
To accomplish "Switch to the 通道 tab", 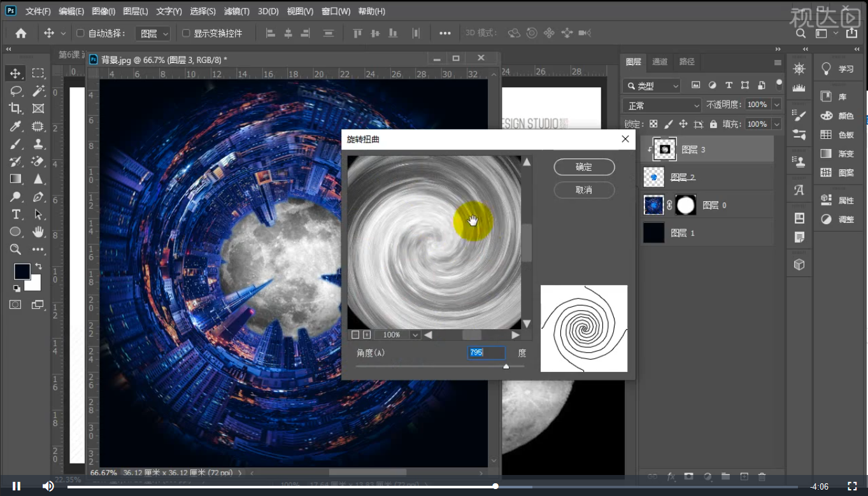I will [660, 62].
